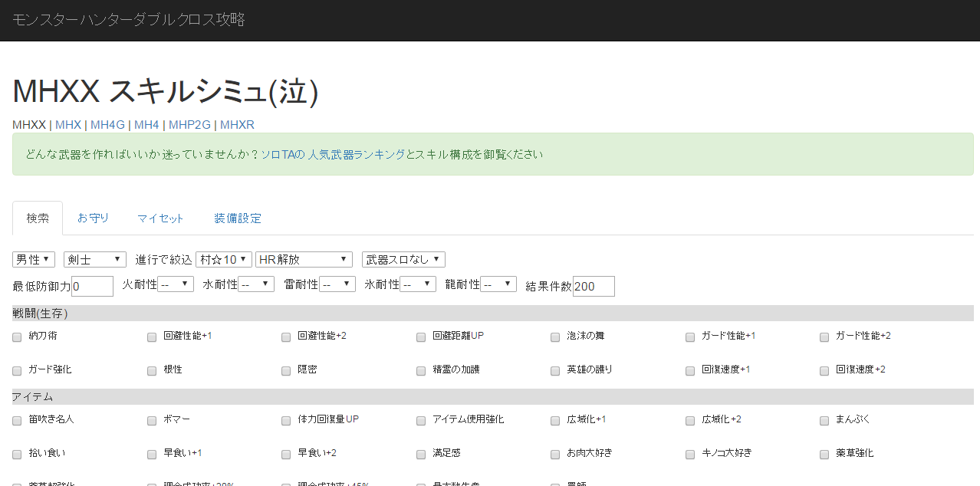Open the MHX simulator link
This screenshot has height=486, width=980.
(x=68, y=125)
